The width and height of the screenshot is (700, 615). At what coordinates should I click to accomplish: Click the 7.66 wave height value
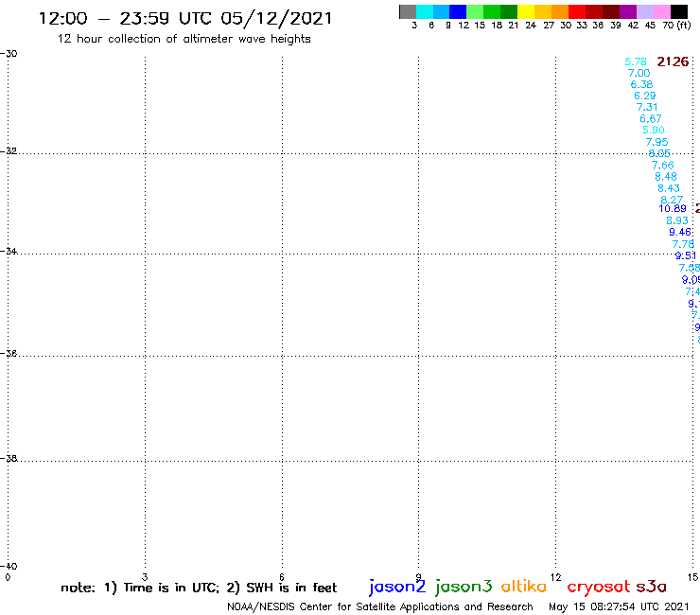(x=662, y=166)
